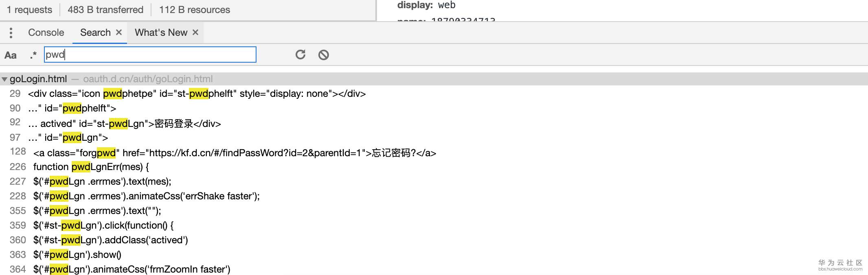Open result line 355 errmes text empty

[x=97, y=211]
